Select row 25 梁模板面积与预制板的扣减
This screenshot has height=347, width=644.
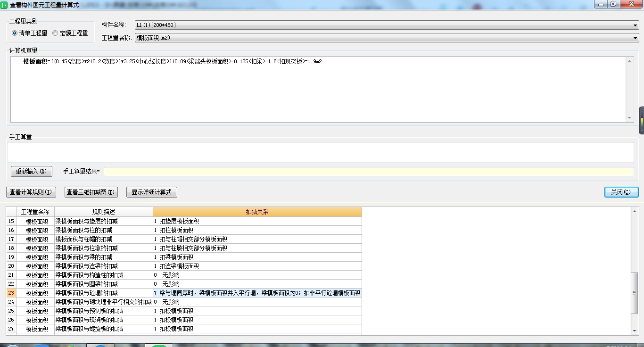click(184, 311)
